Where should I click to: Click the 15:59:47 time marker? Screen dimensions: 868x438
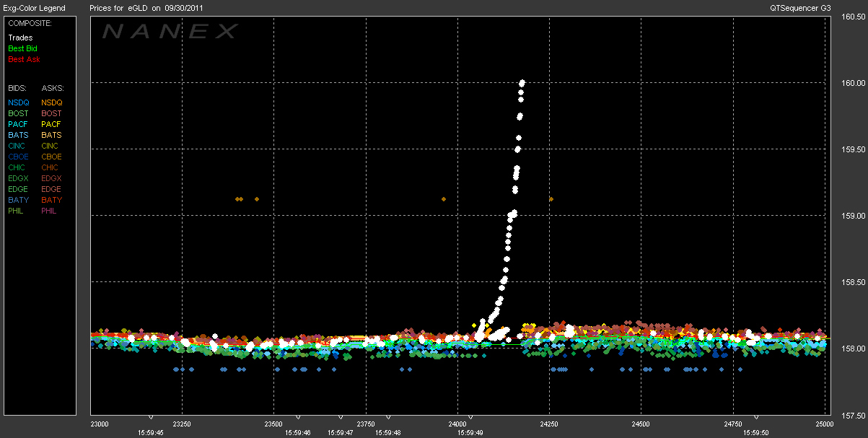point(341,433)
